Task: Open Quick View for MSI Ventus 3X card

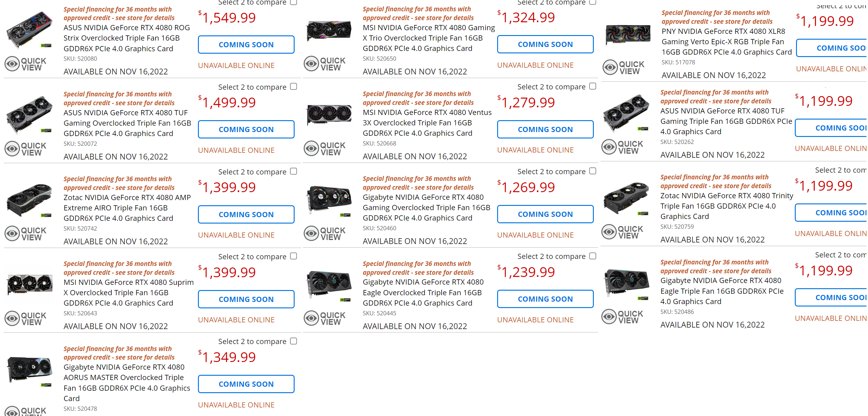Action: 325,149
